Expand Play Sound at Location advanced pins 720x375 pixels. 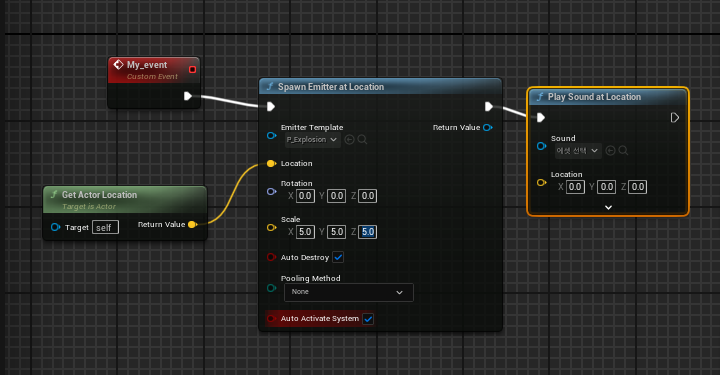pos(608,207)
